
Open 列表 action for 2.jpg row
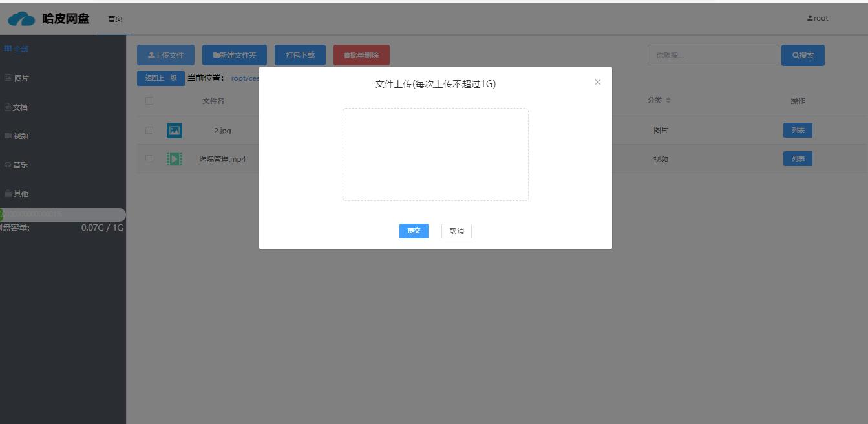point(798,131)
